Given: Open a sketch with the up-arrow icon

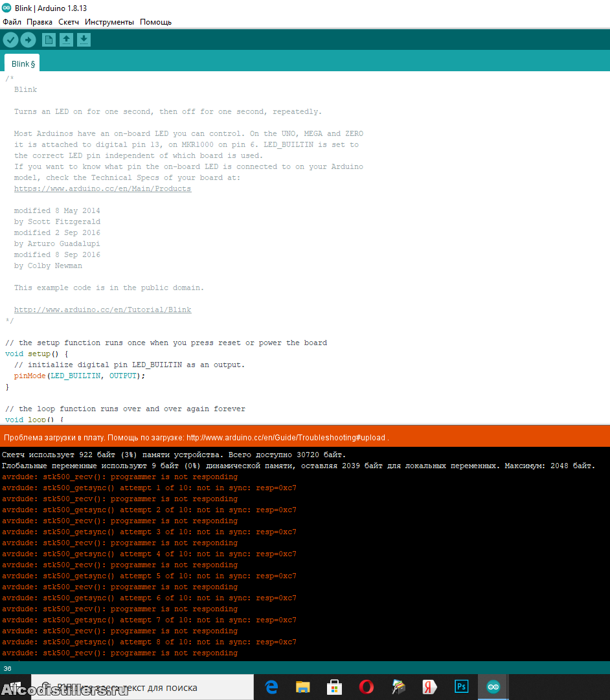Looking at the screenshot, I should (x=66, y=40).
